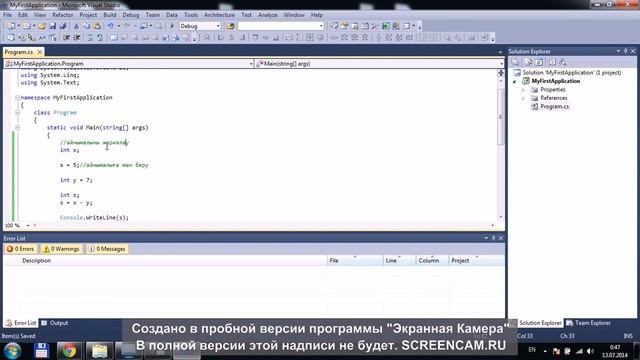Collapse the static void Main method block
Image resolution: width=640 pixels, height=360 pixels.
click(18, 128)
